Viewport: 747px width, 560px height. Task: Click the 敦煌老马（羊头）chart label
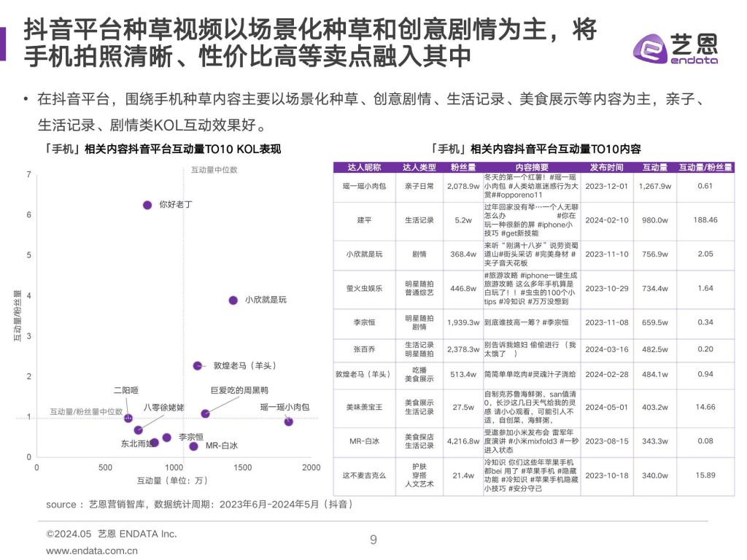point(244,366)
